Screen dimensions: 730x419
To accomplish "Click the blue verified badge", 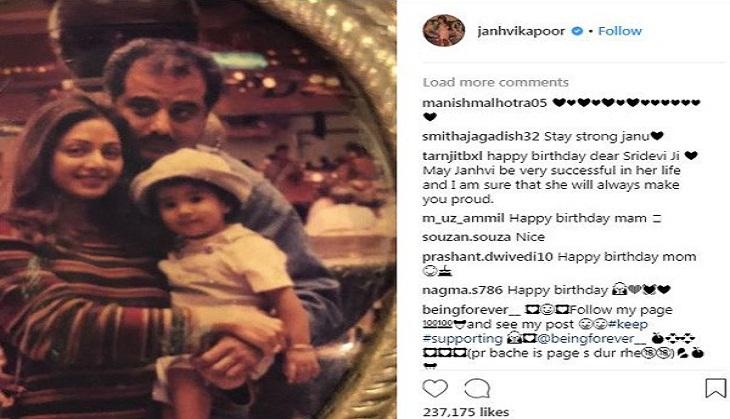I will point(577,31).
